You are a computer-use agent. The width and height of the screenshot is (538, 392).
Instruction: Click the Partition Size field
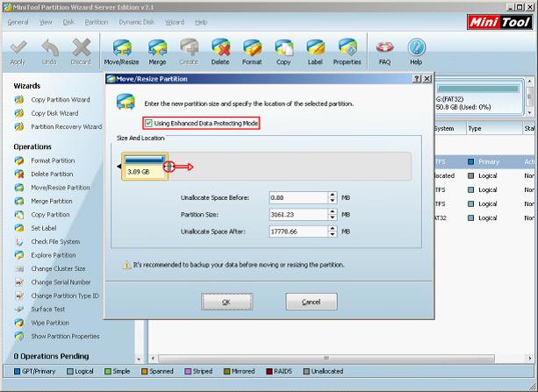pyautogui.click(x=298, y=215)
